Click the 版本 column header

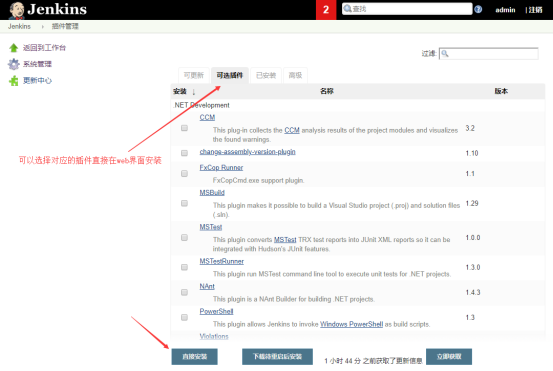tap(501, 91)
